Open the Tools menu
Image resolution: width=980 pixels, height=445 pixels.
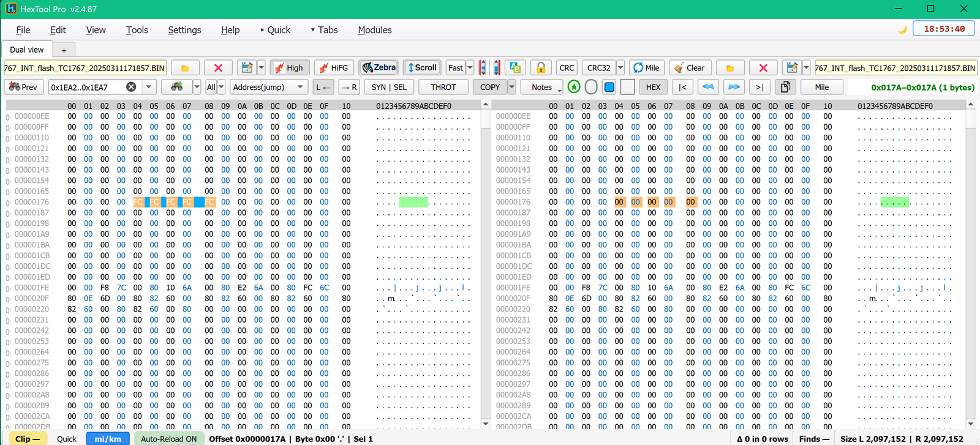point(137,30)
